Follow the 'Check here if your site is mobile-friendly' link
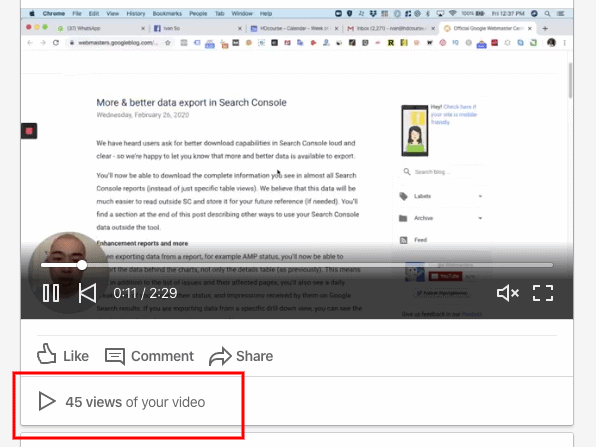 [x=455, y=114]
